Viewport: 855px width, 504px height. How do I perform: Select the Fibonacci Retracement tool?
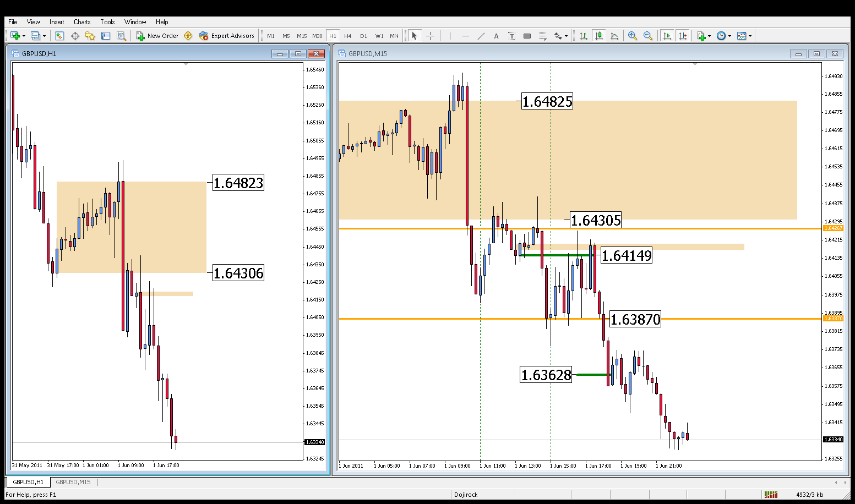pyautogui.click(x=543, y=36)
